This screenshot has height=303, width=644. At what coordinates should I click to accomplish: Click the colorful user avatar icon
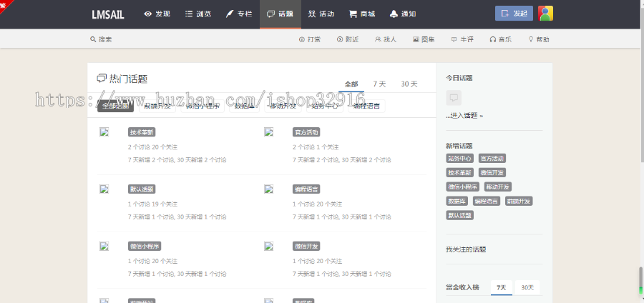pos(545,13)
